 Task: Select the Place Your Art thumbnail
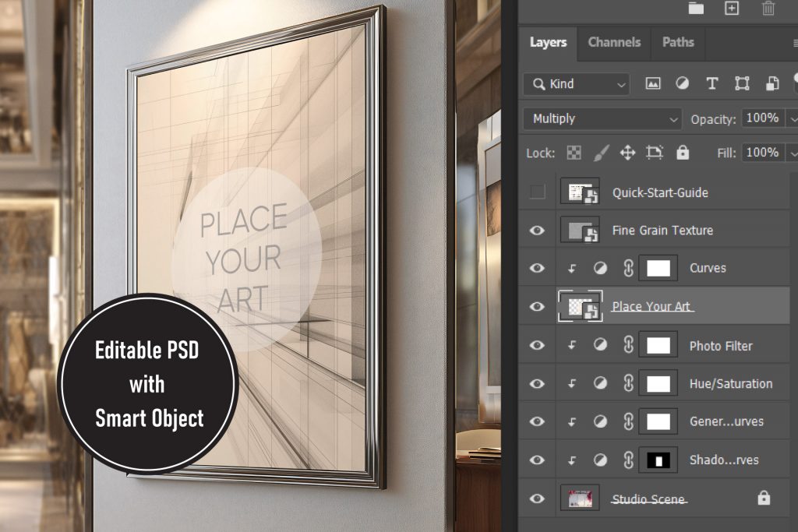pos(580,306)
